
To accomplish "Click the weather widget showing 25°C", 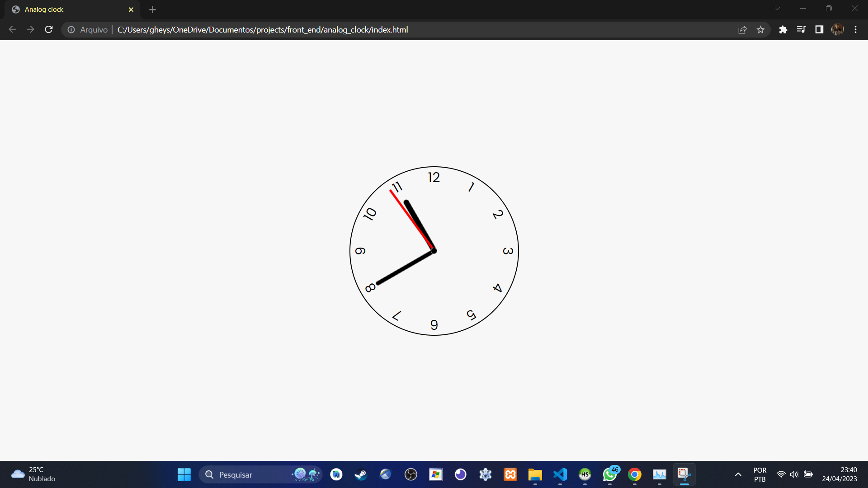I will pos(34,474).
